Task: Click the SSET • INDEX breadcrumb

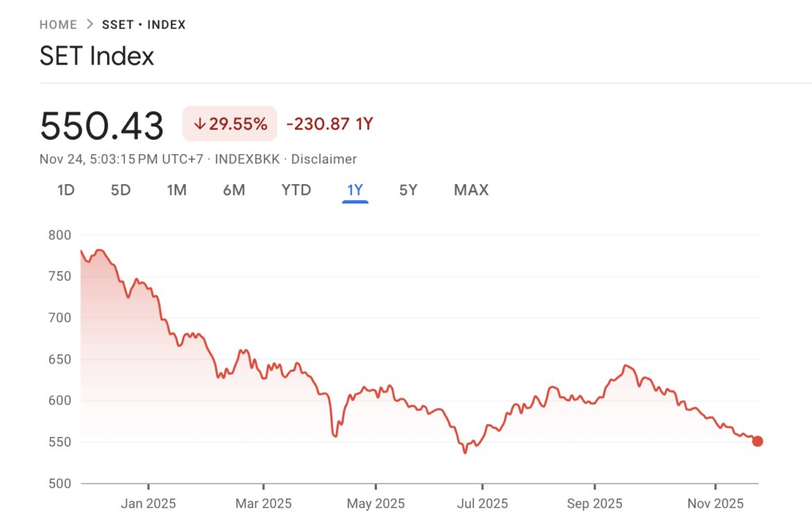Action: coord(144,25)
